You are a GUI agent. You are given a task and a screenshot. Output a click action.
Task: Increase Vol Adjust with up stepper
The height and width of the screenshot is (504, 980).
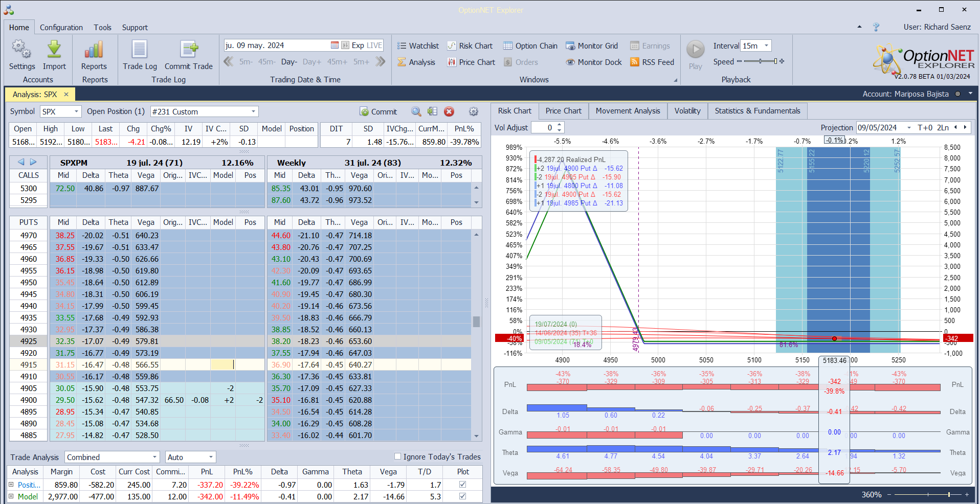click(560, 125)
